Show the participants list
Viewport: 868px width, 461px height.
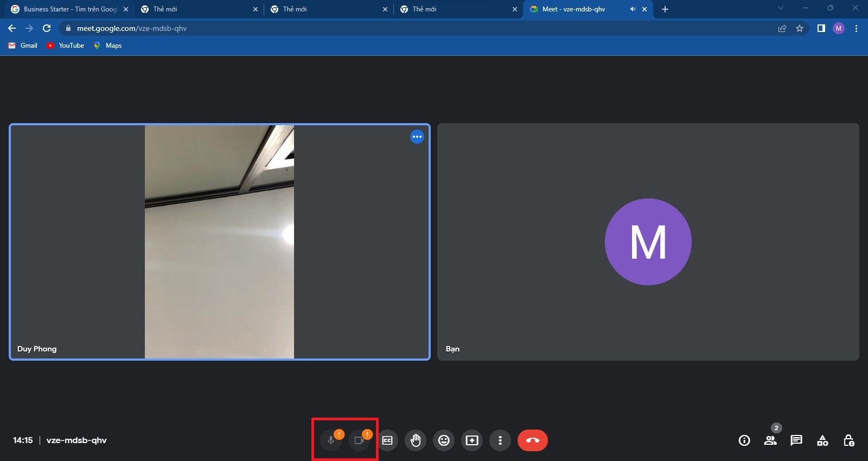point(770,440)
